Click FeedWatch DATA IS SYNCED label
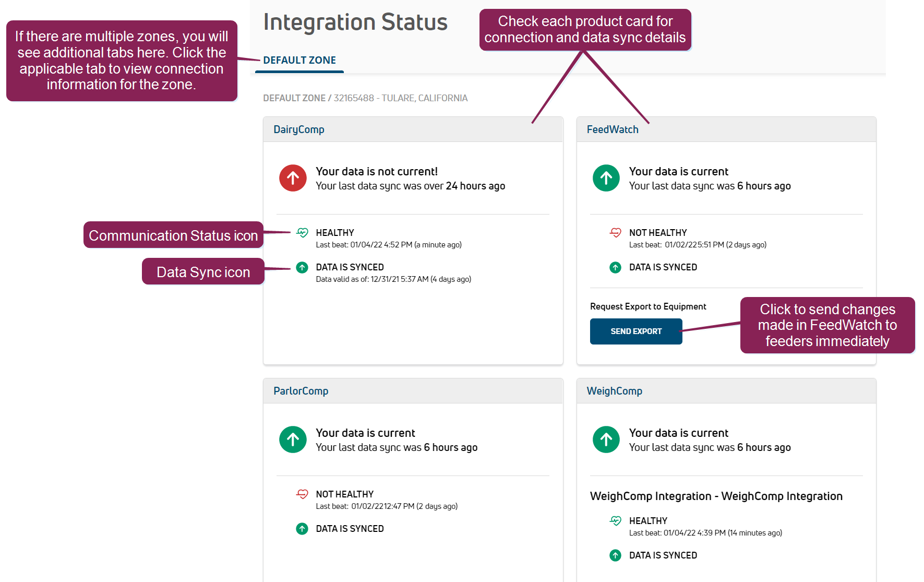 [663, 267]
